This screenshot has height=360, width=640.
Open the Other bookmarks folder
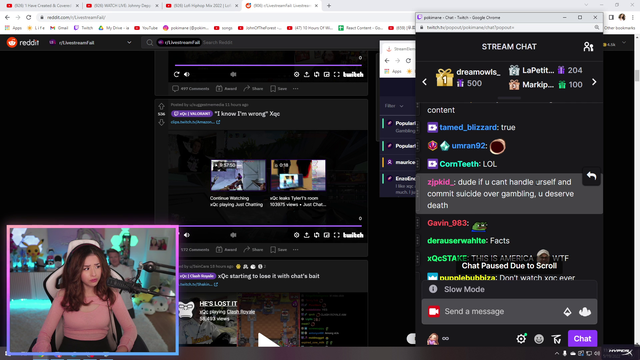619,28
